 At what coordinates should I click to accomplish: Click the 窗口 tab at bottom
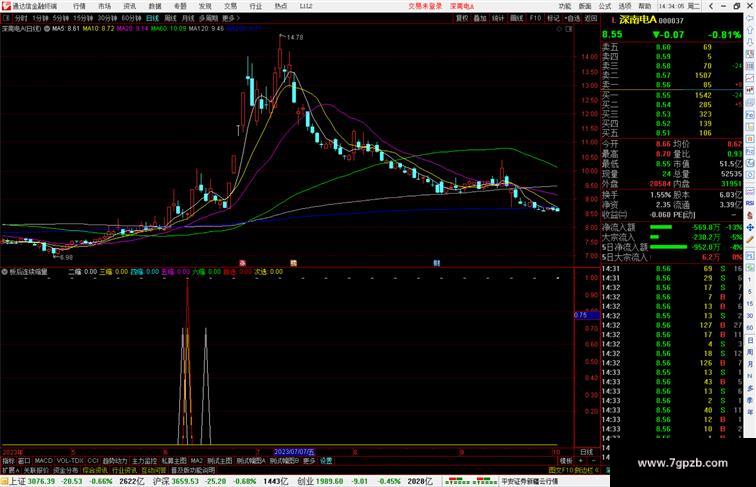pos(24,461)
